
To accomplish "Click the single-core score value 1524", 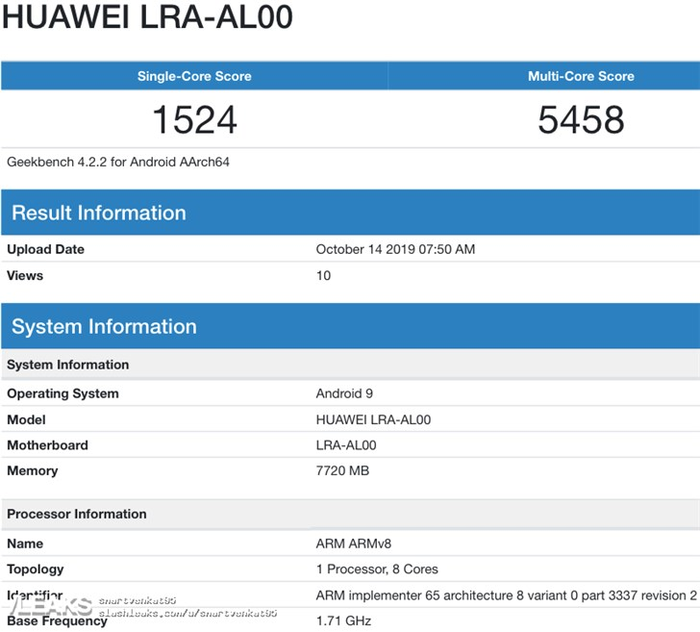I will tap(195, 120).
